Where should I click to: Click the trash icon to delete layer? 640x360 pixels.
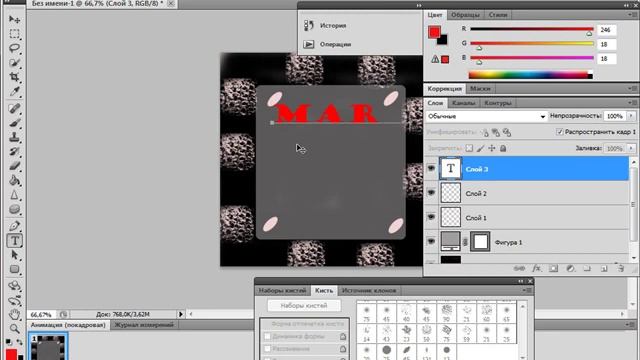coord(621,268)
